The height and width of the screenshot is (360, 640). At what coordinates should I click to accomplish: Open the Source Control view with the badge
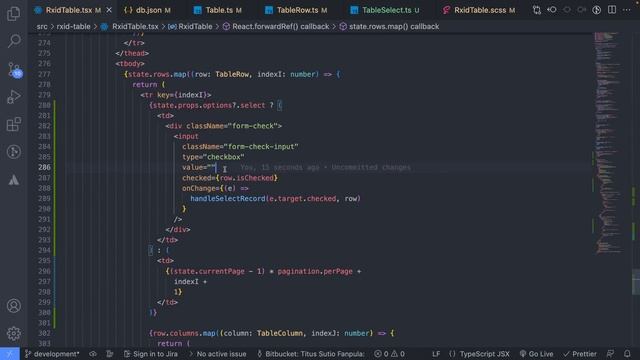pyautogui.click(x=14, y=70)
